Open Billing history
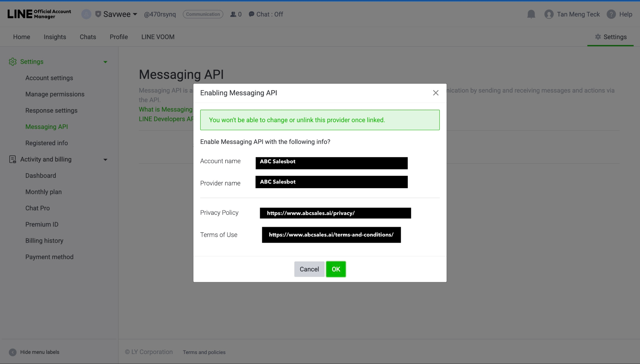 pos(44,241)
